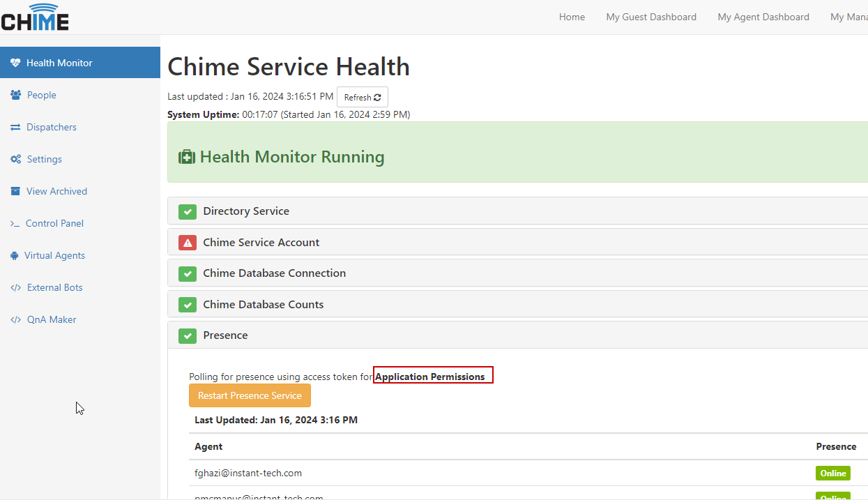Open QnA Maker from the sidebar

[x=80, y=319]
